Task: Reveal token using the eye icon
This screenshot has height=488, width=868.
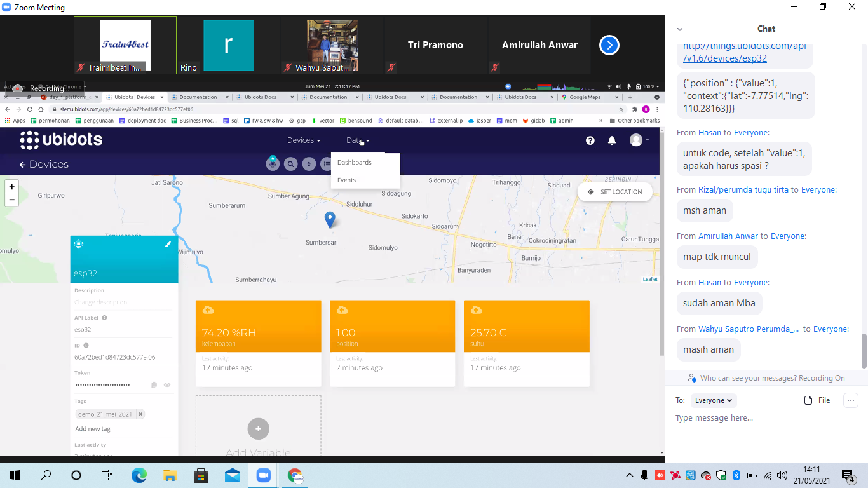Action: tap(167, 385)
